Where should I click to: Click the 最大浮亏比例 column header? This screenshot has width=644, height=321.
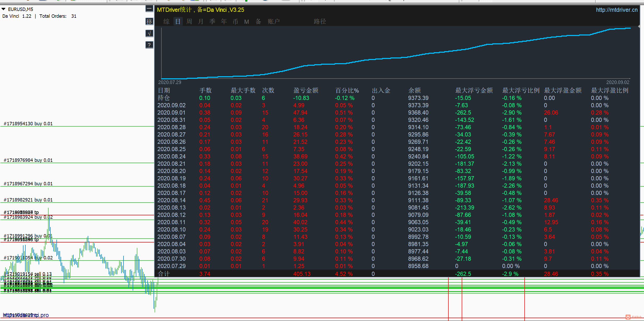click(521, 90)
